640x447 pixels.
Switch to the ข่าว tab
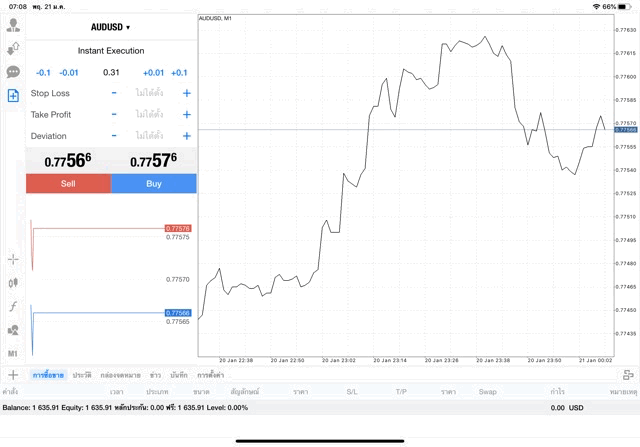pyautogui.click(x=155, y=374)
